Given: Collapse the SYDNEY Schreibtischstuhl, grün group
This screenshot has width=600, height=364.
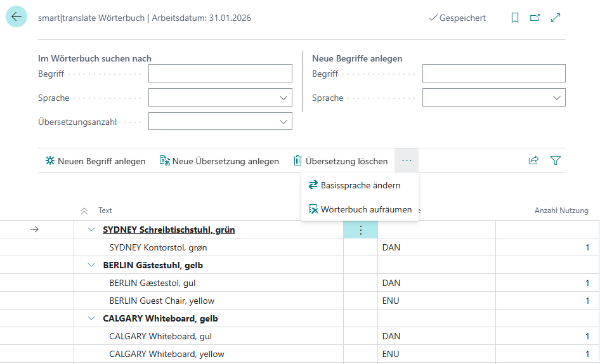Looking at the screenshot, I should point(92,230).
